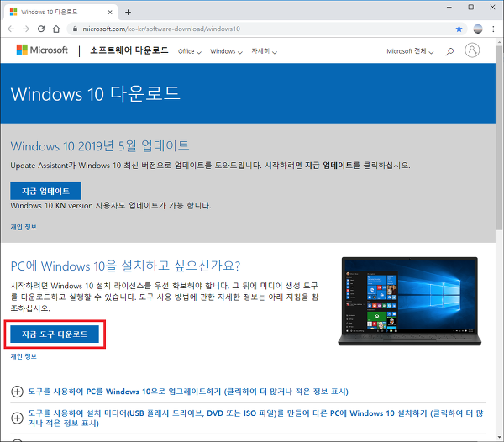The width and height of the screenshot is (504, 442).
Task: Toggle the bookmark star icon
Action: [x=459, y=29]
